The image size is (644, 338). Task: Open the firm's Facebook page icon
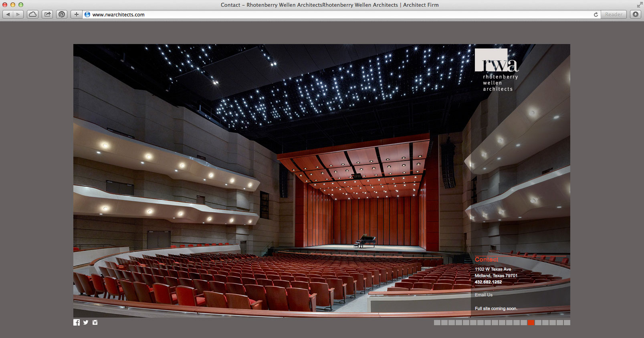(x=77, y=322)
